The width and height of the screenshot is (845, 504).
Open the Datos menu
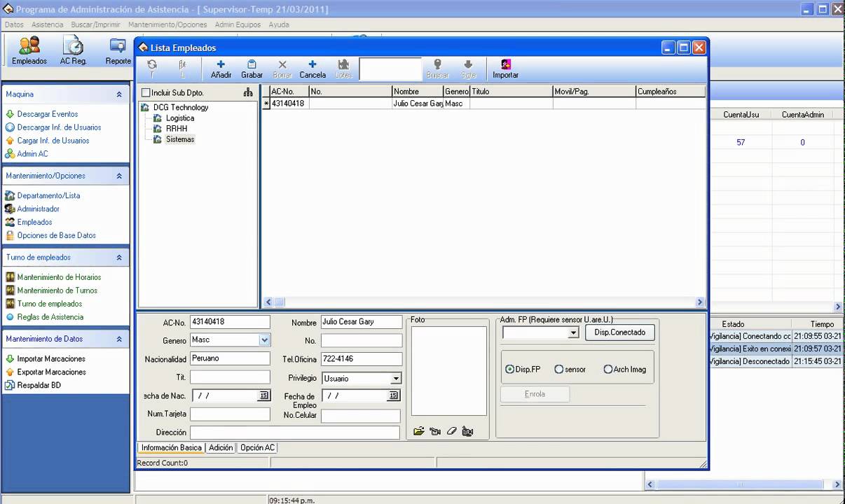click(x=14, y=24)
